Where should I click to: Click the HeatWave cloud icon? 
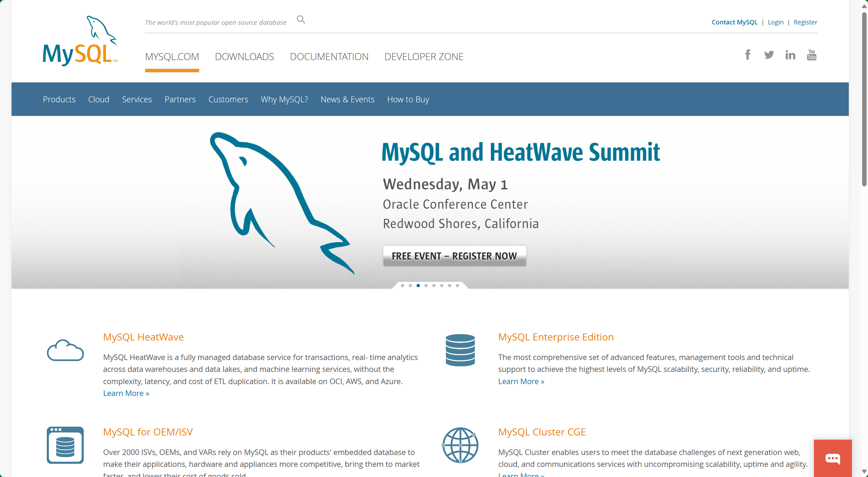(x=65, y=350)
